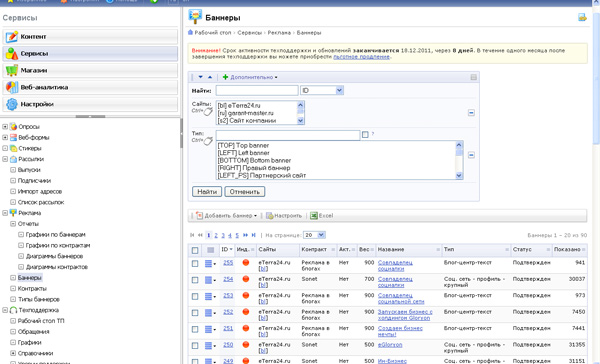Screen dimensions: 600x364
Task: Click the Отменить button
Action: pyautogui.click(x=245, y=192)
